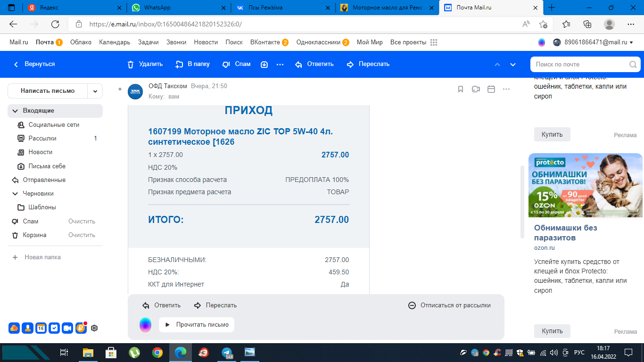
Task: Click play icon on Прочитать письмо
Action: click(167, 325)
